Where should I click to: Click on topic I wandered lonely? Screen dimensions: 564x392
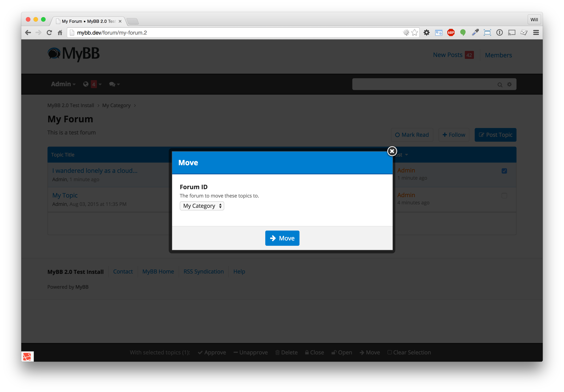click(x=95, y=171)
